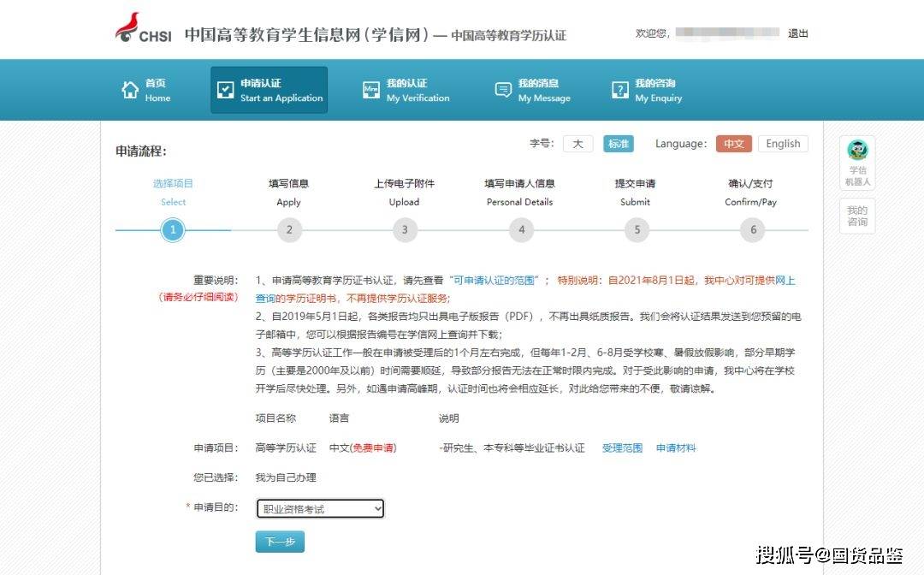Open 我的咨询 sidebar button
This screenshot has height=575, width=924.
(x=856, y=216)
